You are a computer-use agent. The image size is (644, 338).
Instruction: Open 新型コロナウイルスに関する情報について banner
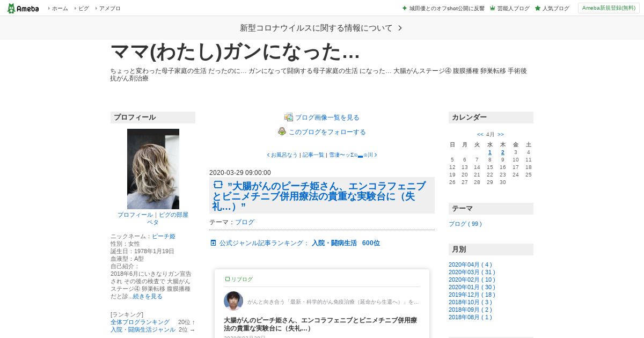click(x=322, y=28)
